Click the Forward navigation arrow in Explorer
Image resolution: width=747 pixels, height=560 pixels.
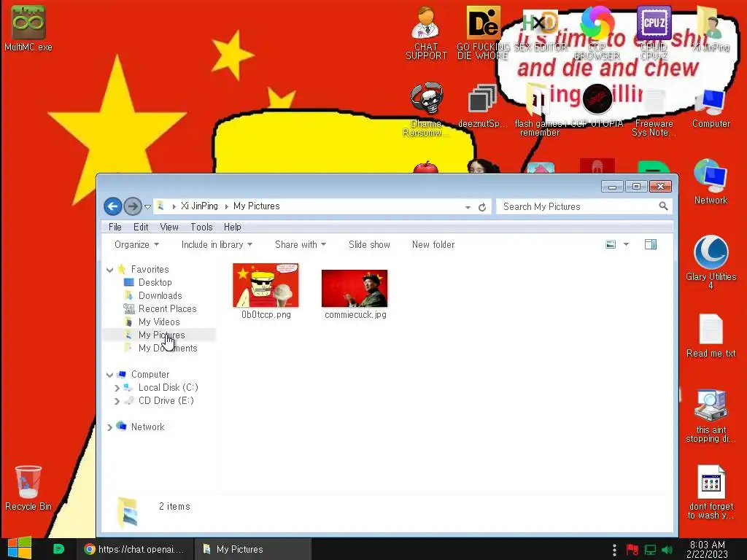click(x=133, y=206)
